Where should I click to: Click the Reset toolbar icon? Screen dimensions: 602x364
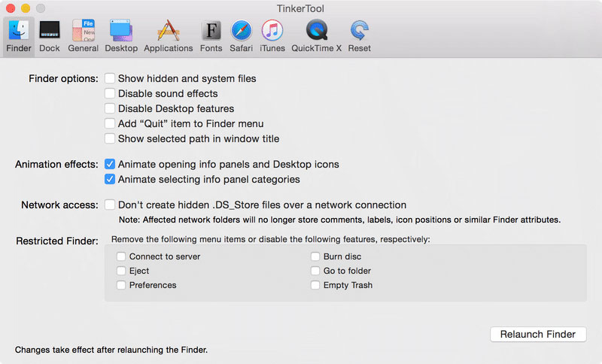tap(359, 31)
